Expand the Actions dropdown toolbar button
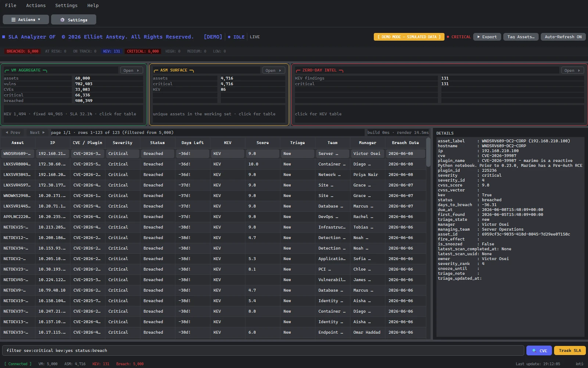 [26, 20]
